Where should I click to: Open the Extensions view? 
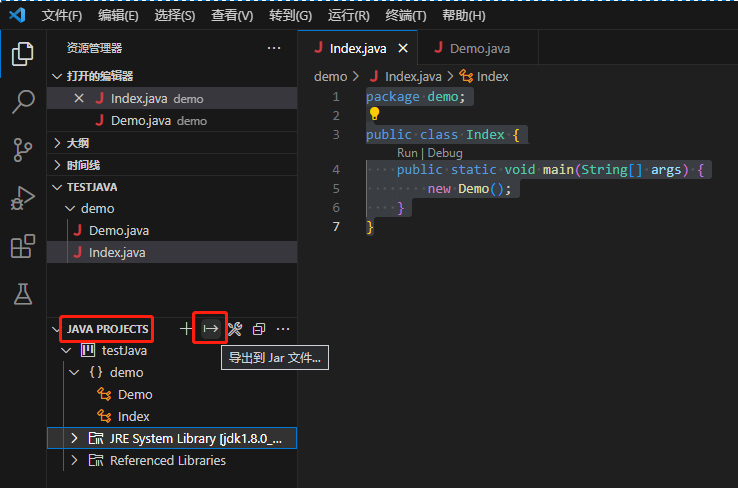tap(22, 246)
